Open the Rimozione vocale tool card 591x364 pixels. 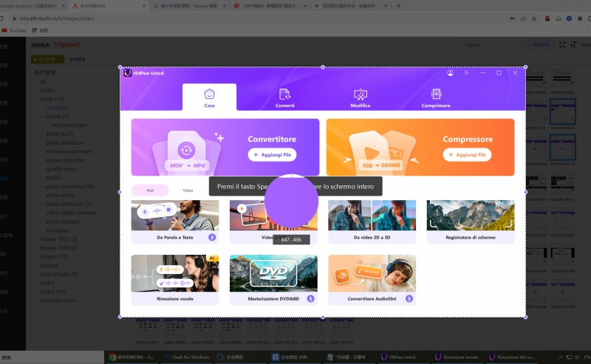click(x=175, y=279)
